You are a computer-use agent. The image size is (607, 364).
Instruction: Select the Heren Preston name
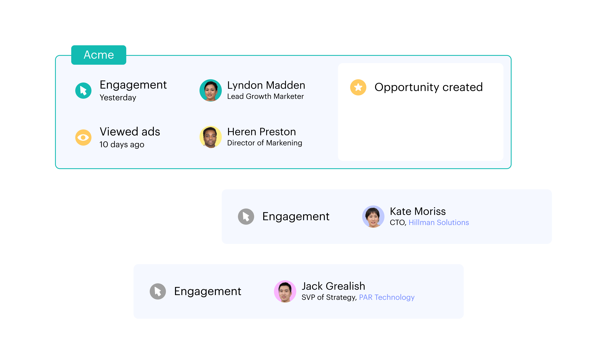262,132
